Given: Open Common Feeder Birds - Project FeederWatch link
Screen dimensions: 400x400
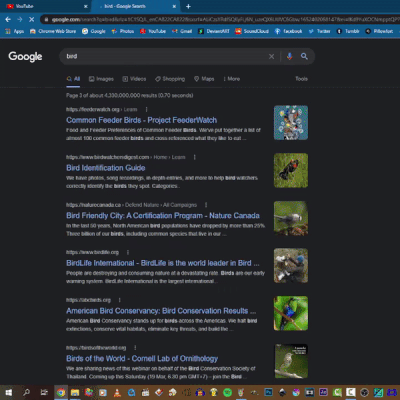Looking at the screenshot, I should [142, 120].
